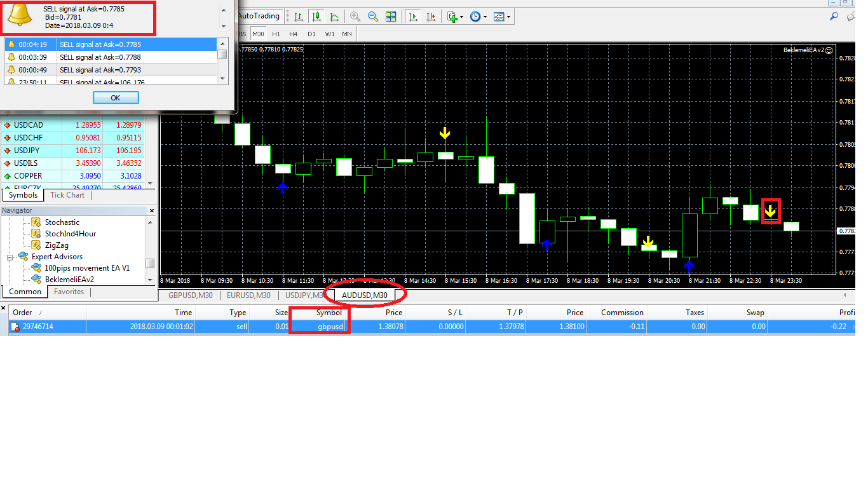This screenshot has height=488, width=868.
Task: Collapse the Expert Advisors tree node
Action: click(10, 257)
